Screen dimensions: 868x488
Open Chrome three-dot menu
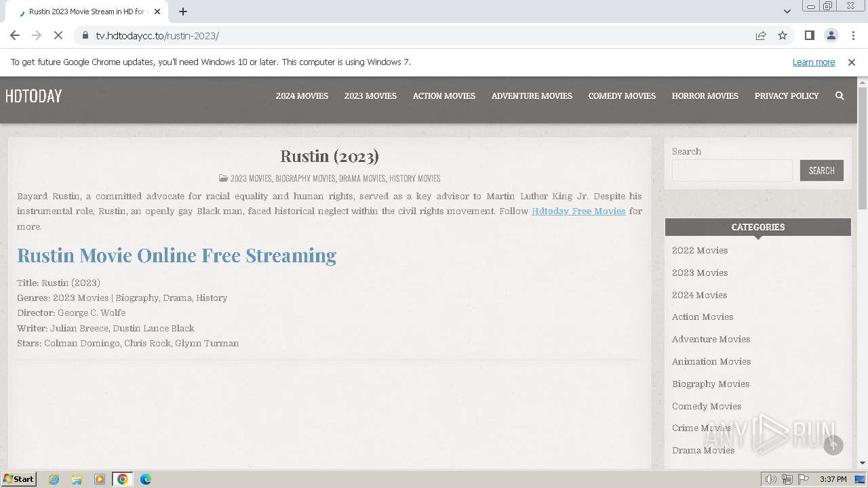click(853, 35)
